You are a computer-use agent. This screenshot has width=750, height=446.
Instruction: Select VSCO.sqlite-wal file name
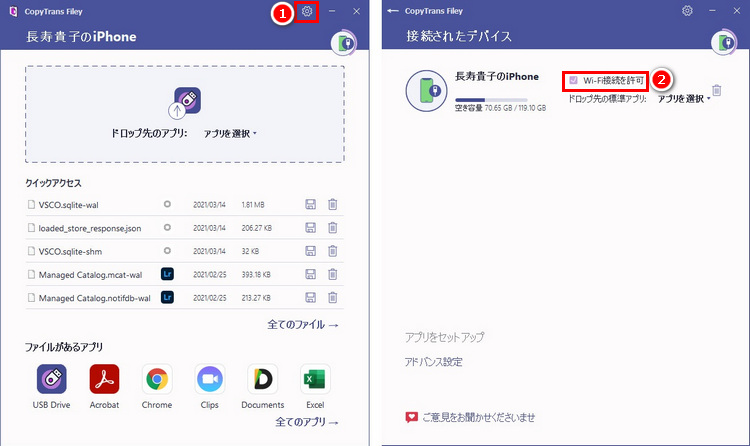click(68, 205)
